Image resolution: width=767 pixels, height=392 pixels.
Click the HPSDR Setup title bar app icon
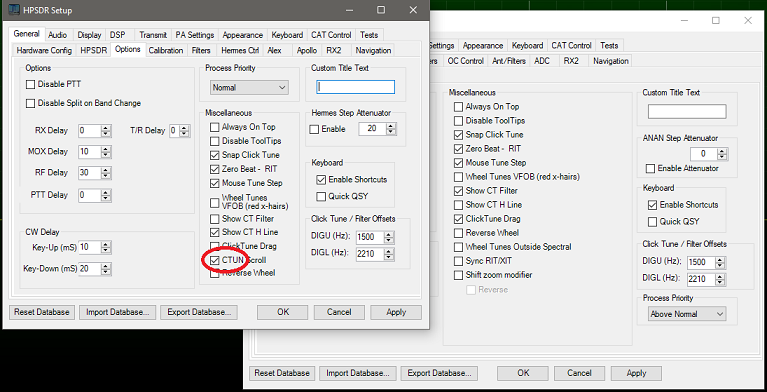(x=15, y=9)
